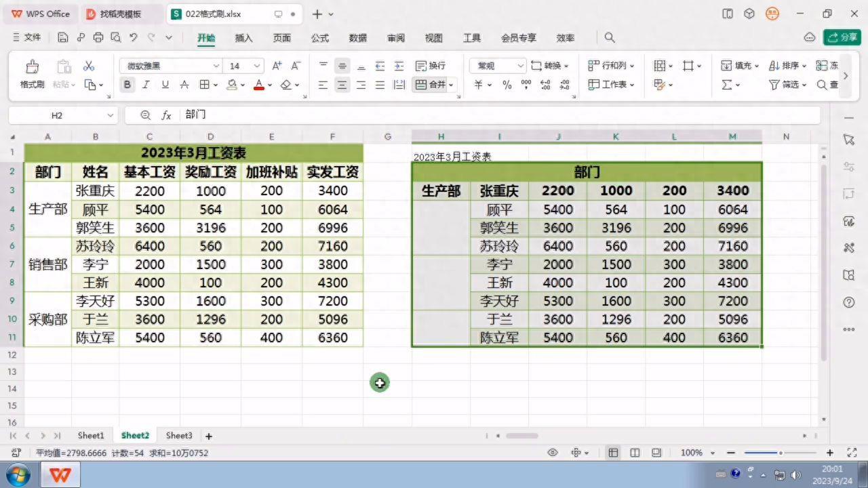This screenshot has height=488, width=868.
Task: Click the zoom magnifier beside formula bar
Action: point(145,115)
